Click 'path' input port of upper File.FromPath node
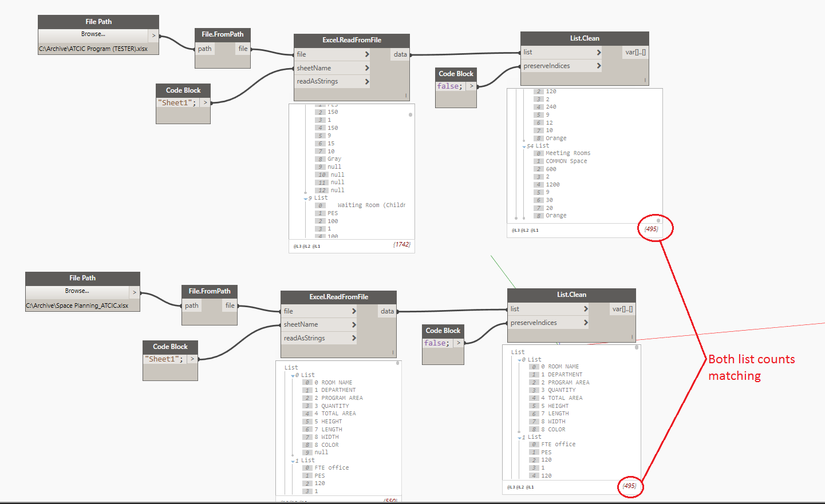 (205, 49)
